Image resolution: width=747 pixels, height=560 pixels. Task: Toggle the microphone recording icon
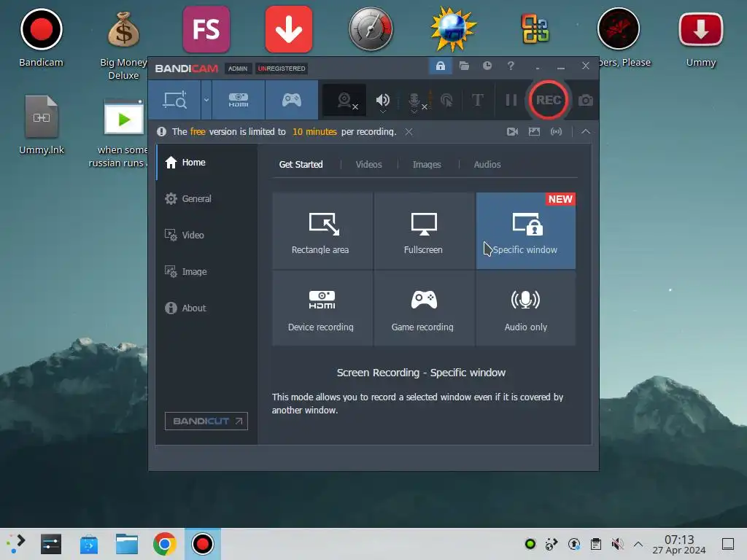(x=414, y=99)
